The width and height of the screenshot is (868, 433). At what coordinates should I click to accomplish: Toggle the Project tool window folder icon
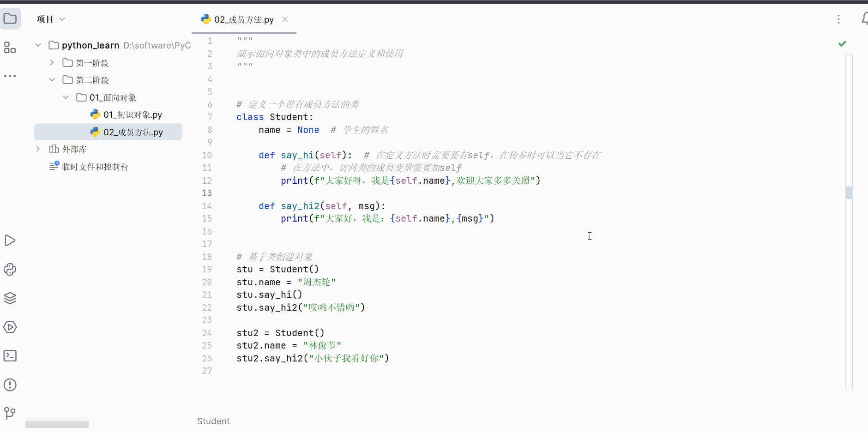[x=10, y=18]
